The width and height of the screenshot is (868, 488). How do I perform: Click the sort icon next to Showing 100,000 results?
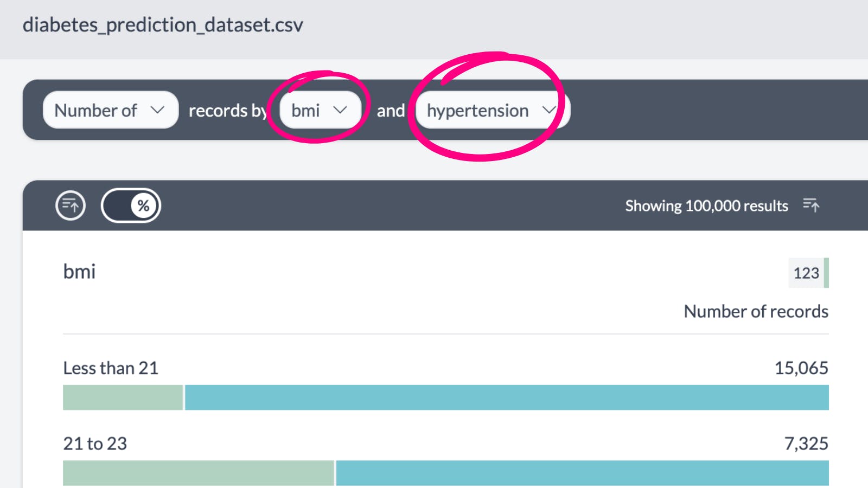click(x=811, y=206)
